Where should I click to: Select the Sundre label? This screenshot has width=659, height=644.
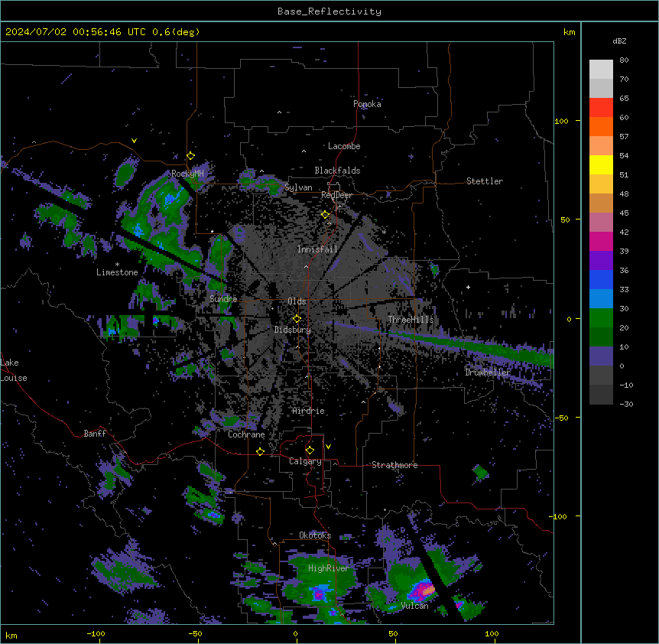(x=223, y=299)
